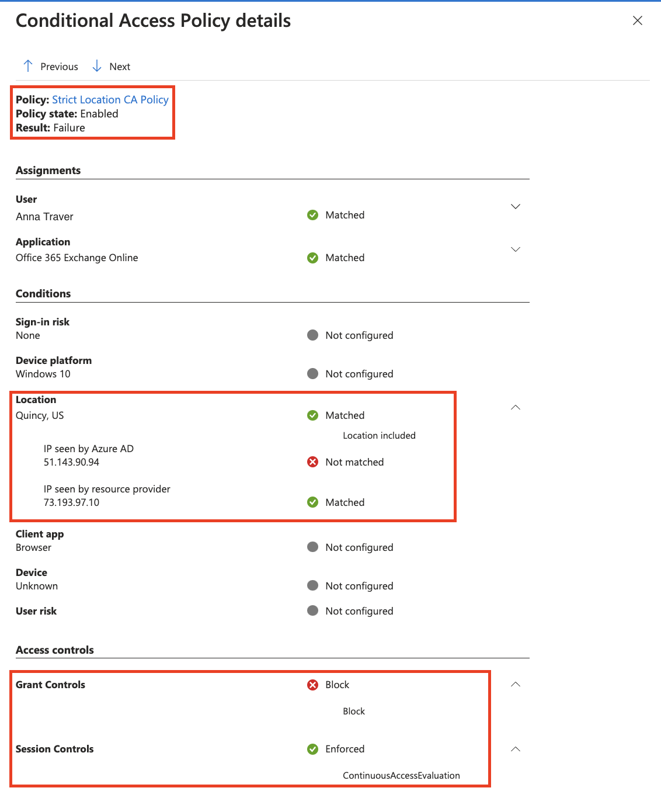Collapse the Location condition details
Image resolution: width=661 pixels, height=812 pixels.
tap(516, 407)
